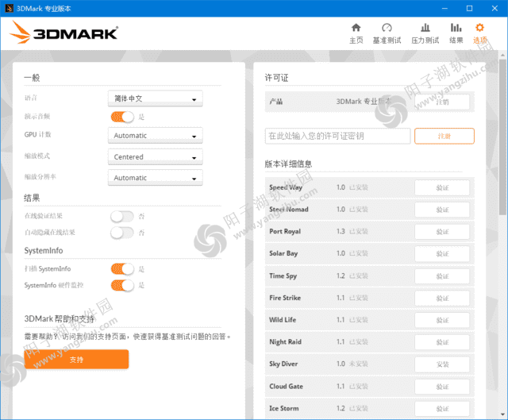Minimize the 3DMark window
Viewport: 508px width, 420px height.
tap(444, 9)
